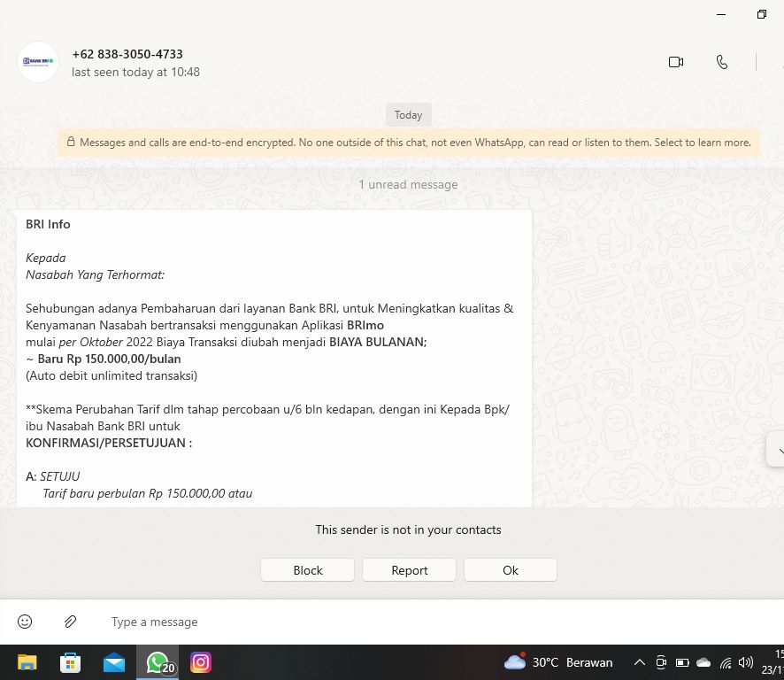The height and width of the screenshot is (680, 784).
Task: Click the '1 unread message' divider text
Action: click(408, 185)
